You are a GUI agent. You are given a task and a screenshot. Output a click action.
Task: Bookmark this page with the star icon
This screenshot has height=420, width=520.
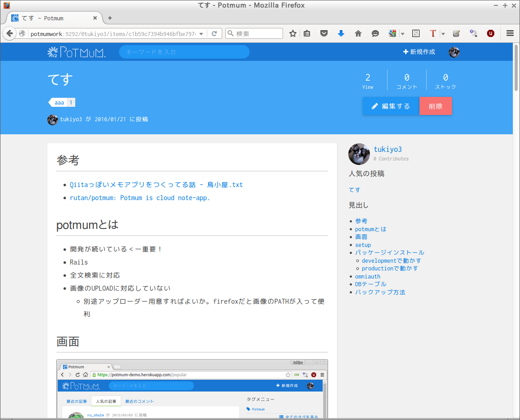293,33
